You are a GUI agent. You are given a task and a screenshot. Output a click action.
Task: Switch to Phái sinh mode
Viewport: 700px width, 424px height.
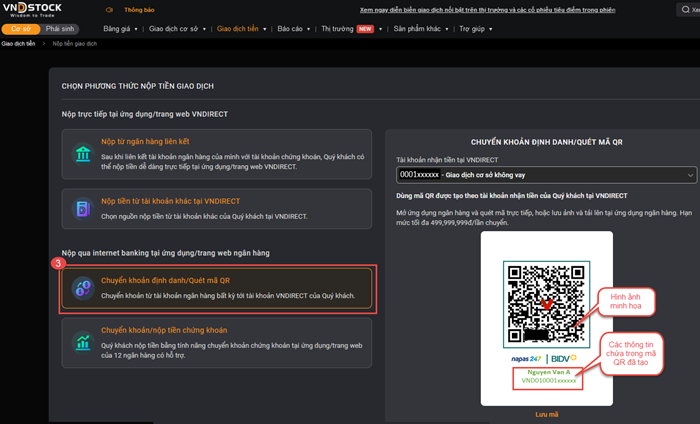60,29
